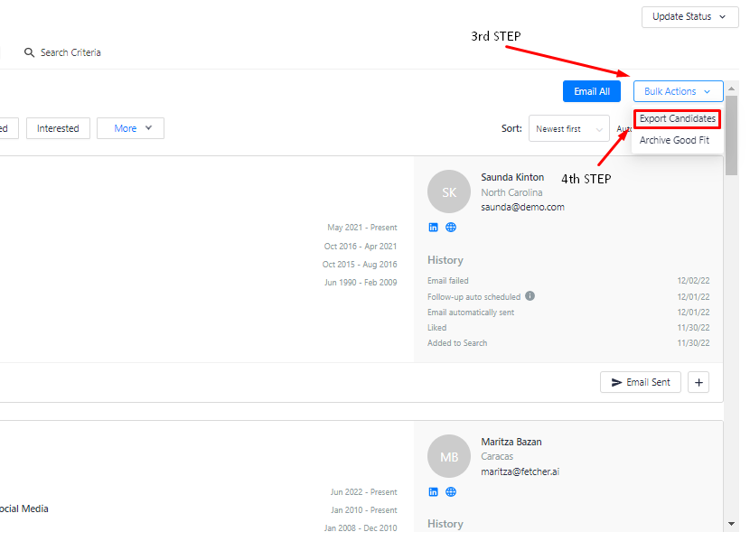This screenshot has height=560, width=750.
Task: Select Archive Good Fit from the menu
Action: click(x=674, y=140)
